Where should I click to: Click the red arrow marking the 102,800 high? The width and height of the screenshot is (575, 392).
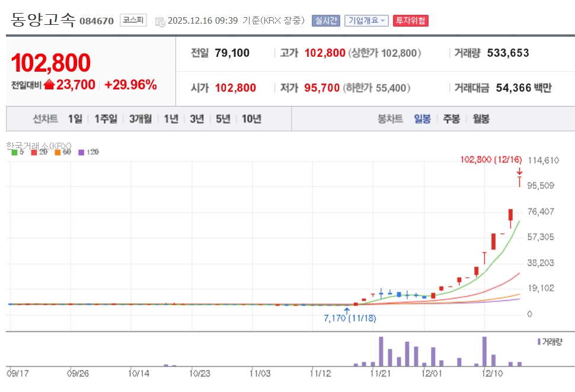point(519,171)
